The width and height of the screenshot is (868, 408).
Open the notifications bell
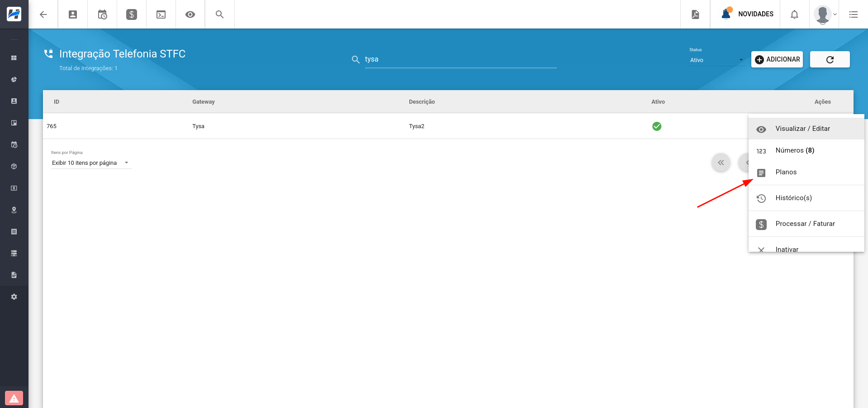794,14
